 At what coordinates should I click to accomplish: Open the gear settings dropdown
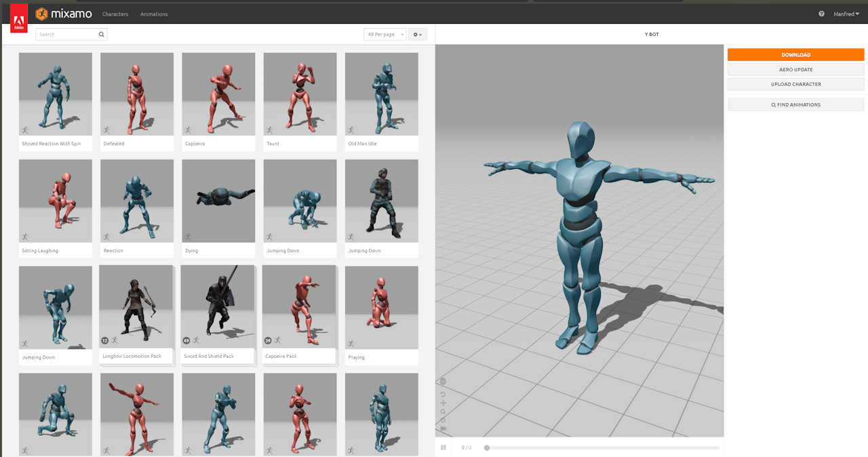coord(417,35)
